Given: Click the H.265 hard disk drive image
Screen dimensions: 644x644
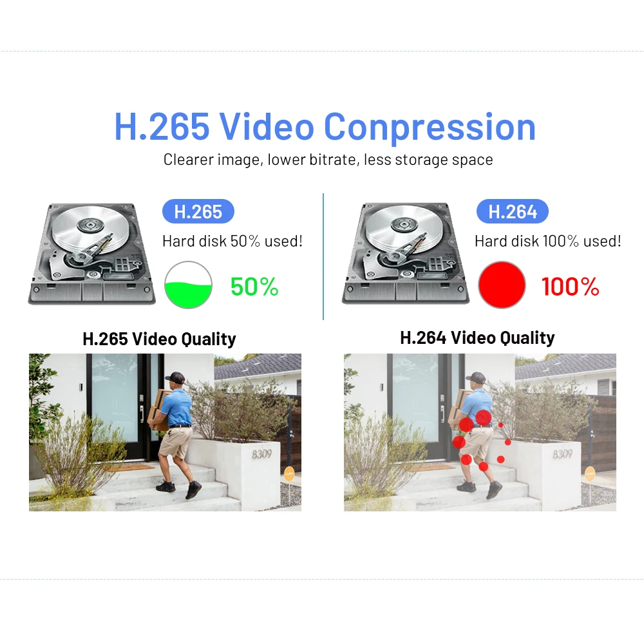Looking at the screenshot, I should pos(91,254).
